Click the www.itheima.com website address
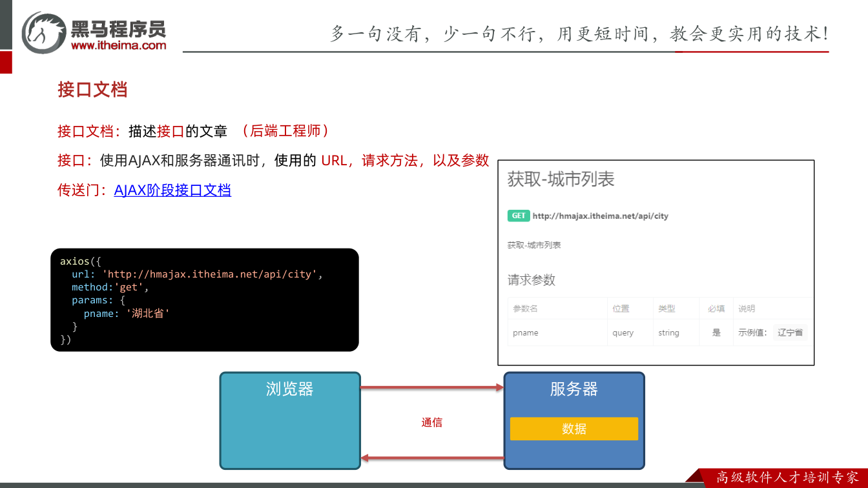868x488 pixels. (119, 45)
